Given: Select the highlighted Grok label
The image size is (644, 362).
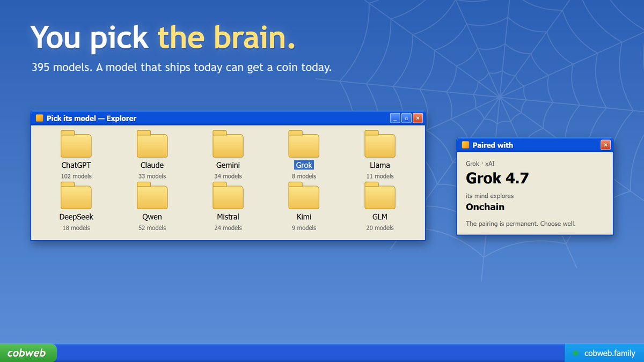Looking at the screenshot, I should 304,165.
